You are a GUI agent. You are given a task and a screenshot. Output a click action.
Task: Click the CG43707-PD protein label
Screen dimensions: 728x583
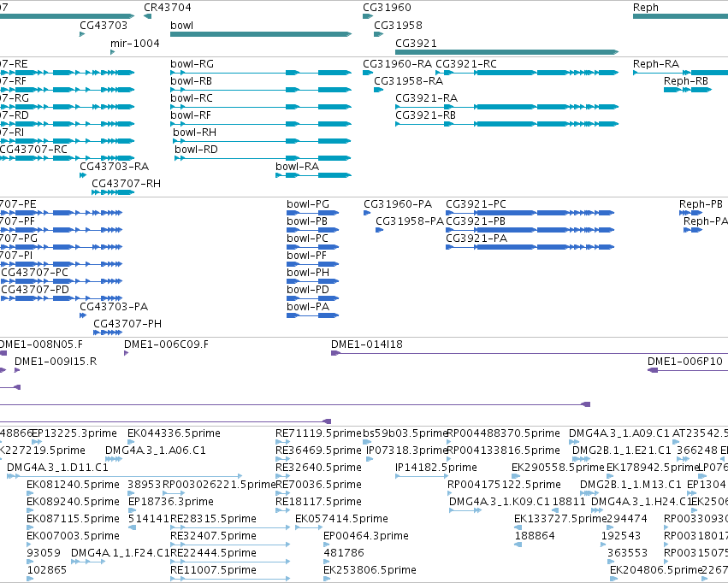tap(35, 291)
